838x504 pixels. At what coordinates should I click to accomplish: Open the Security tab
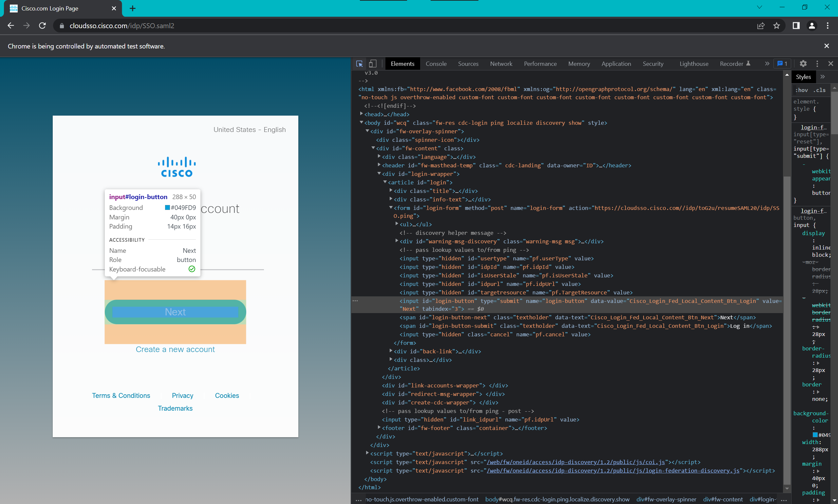pos(653,64)
